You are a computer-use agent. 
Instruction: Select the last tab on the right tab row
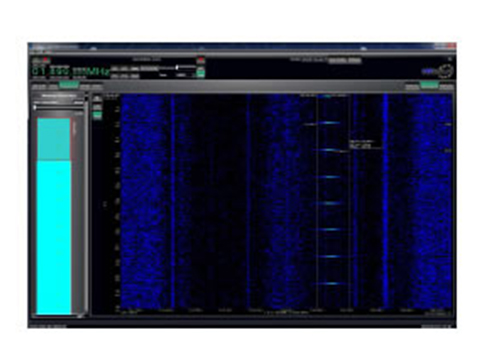(x=446, y=87)
